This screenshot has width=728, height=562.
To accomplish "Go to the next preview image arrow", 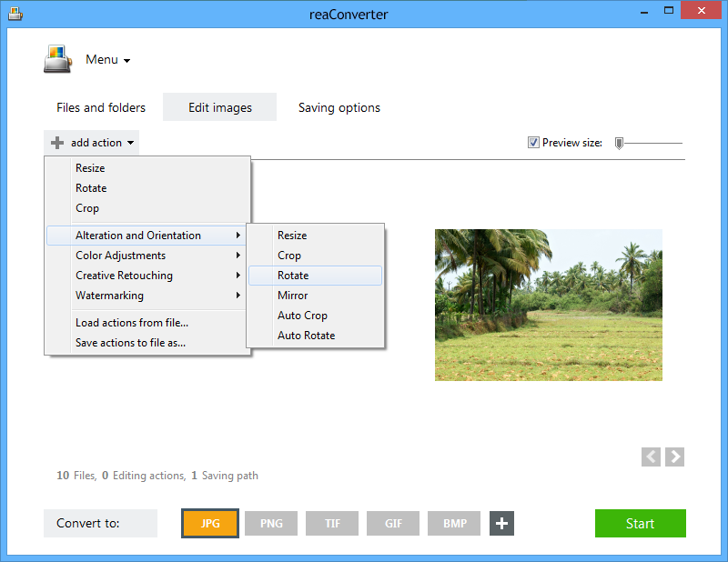I will tap(674, 457).
